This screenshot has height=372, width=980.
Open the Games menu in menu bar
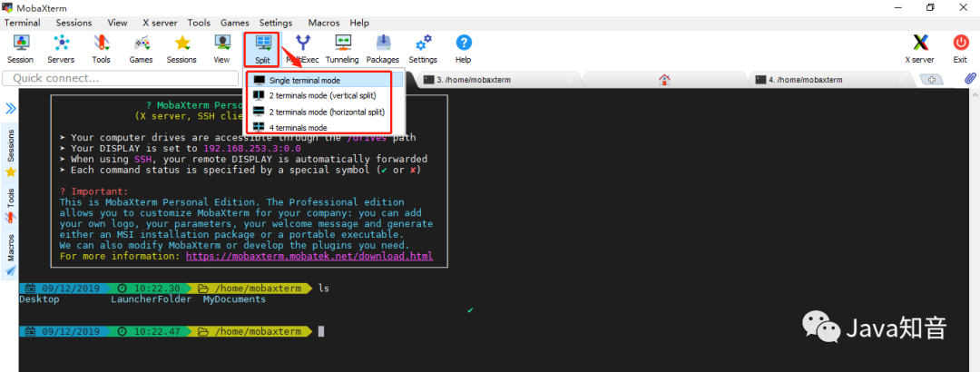234,23
